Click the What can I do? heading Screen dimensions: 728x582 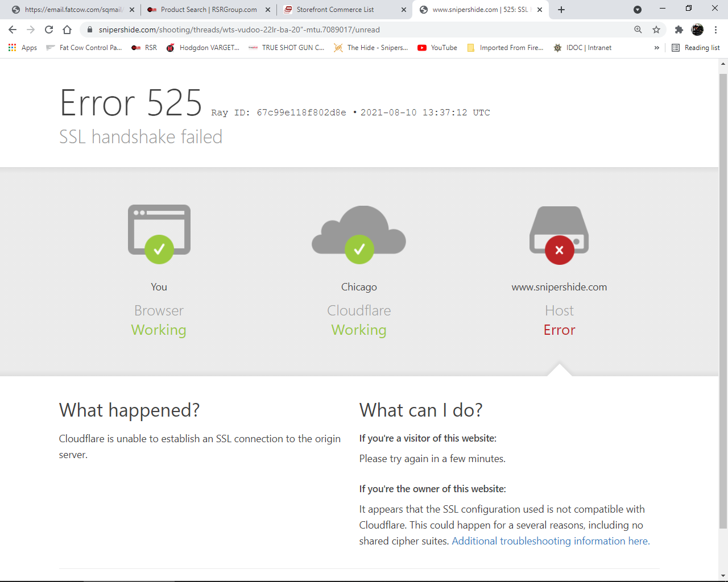click(x=421, y=410)
